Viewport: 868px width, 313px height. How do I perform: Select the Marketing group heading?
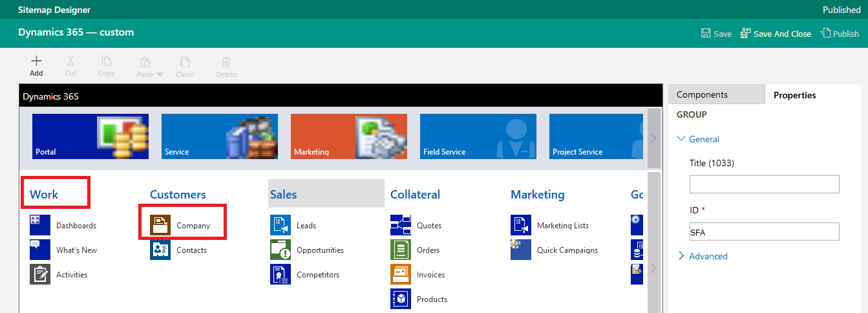pyautogui.click(x=537, y=194)
